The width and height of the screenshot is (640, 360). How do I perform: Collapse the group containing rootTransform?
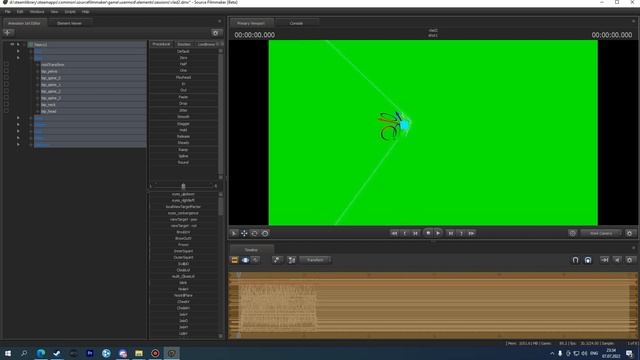[x=18, y=58]
